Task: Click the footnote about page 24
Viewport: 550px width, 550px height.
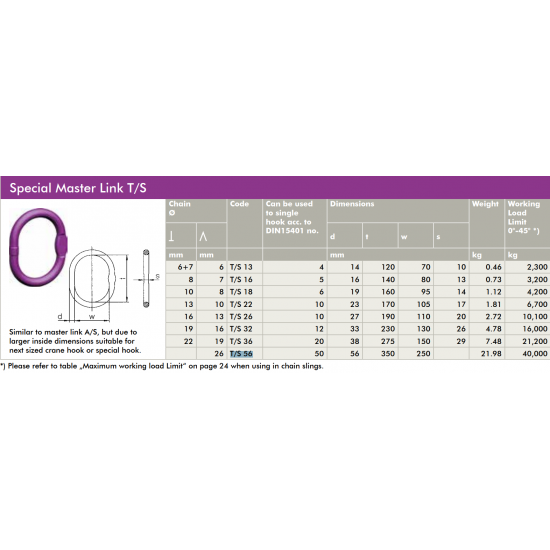Action: click(162, 366)
